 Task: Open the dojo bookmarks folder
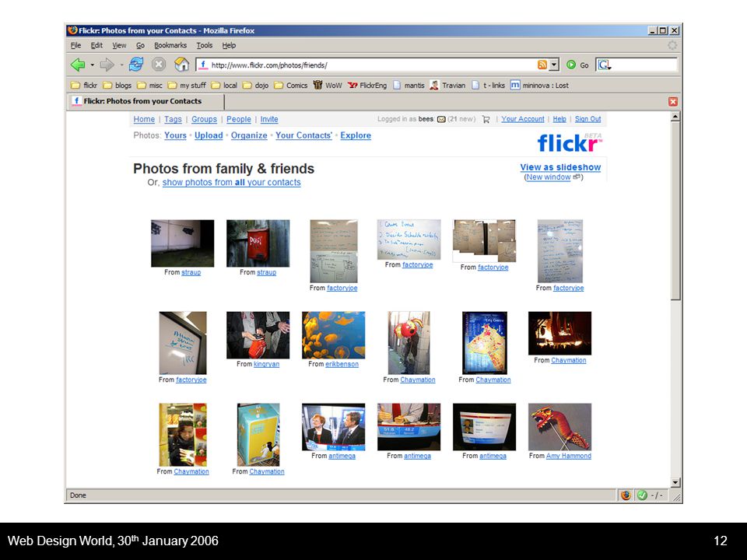[255, 86]
